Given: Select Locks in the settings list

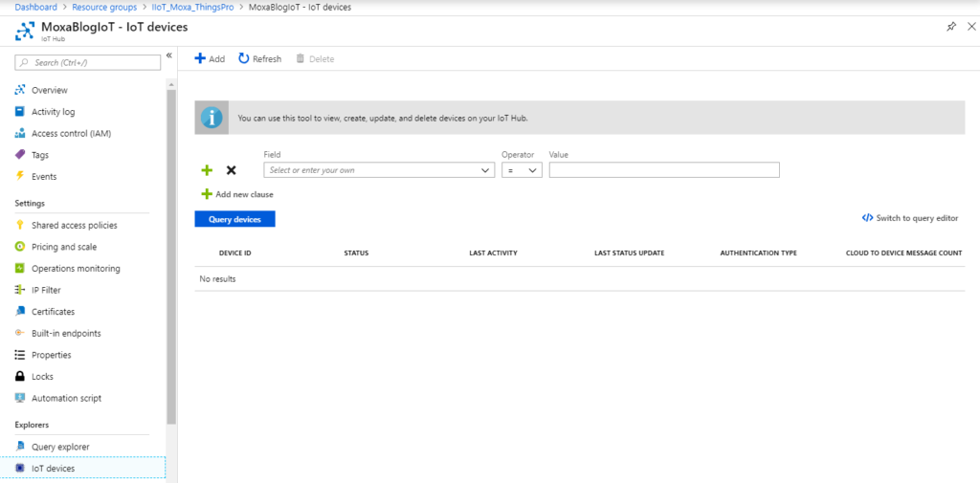Looking at the screenshot, I should [x=42, y=377].
